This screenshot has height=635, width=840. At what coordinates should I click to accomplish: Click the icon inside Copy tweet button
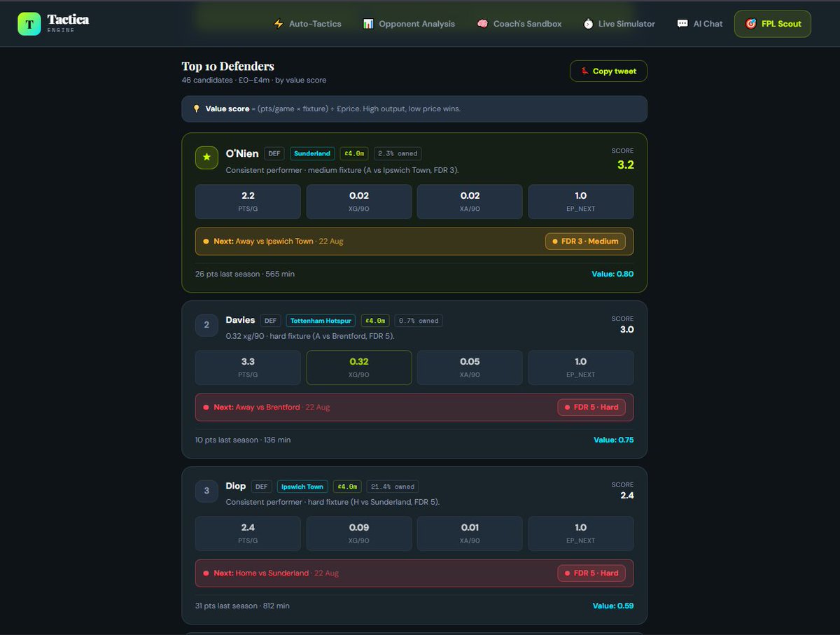click(584, 71)
